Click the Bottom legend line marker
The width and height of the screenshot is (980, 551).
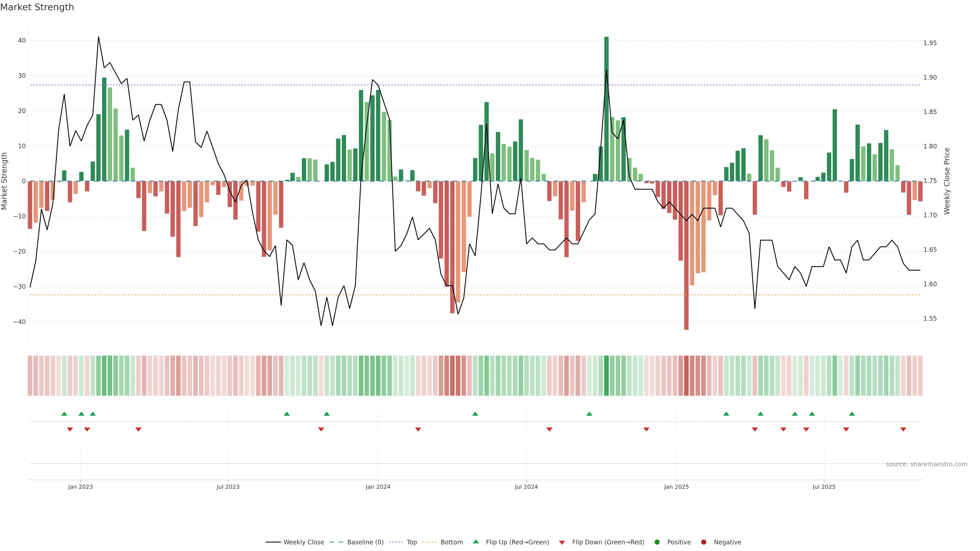[430, 542]
